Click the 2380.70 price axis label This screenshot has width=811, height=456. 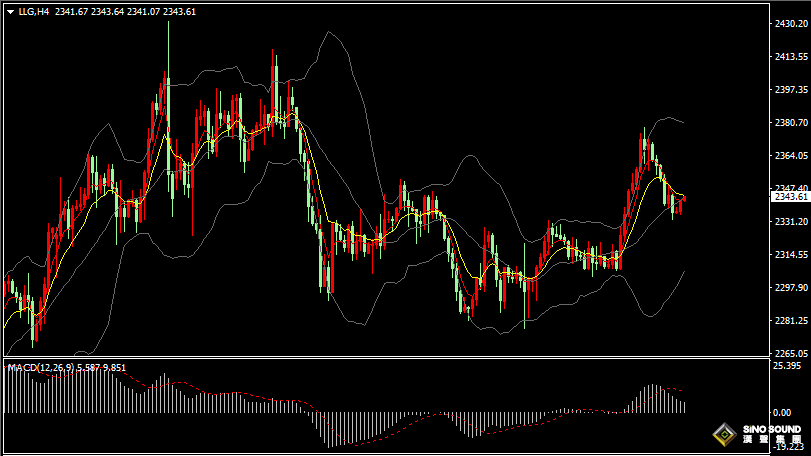pyautogui.click(x=790, y=123)
